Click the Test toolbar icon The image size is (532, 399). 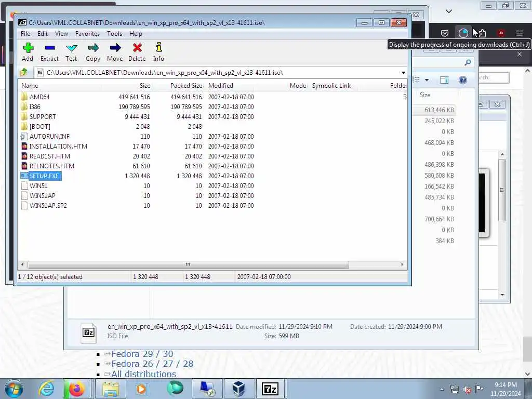[x=71, y=52]
